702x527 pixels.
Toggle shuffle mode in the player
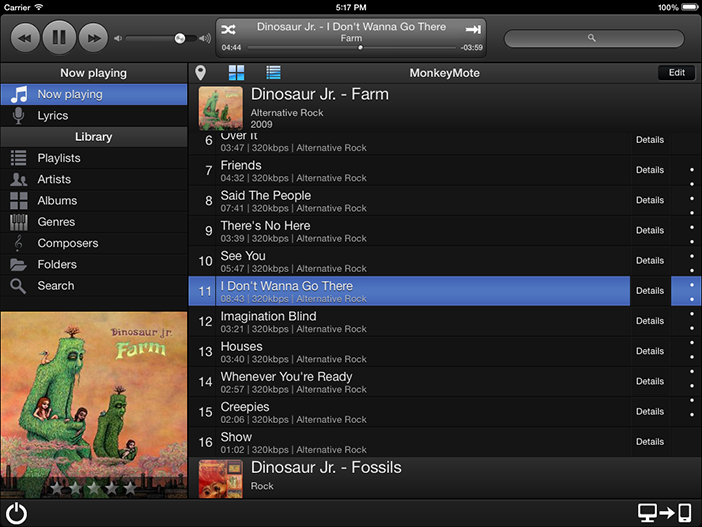[x=229, y=30]
